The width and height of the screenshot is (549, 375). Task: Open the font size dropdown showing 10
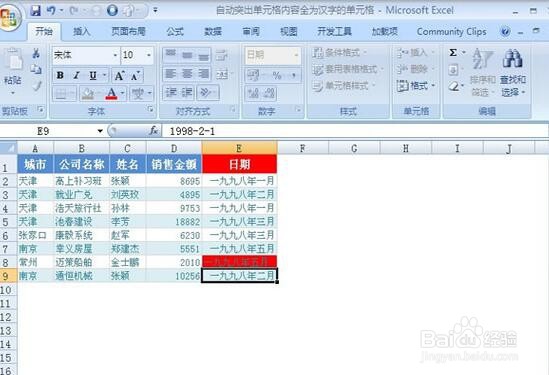tap(149, 55)
